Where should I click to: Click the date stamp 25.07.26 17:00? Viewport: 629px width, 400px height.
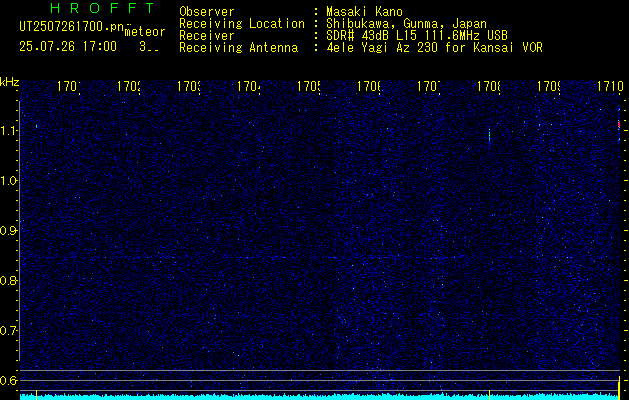tap(68, 47)
